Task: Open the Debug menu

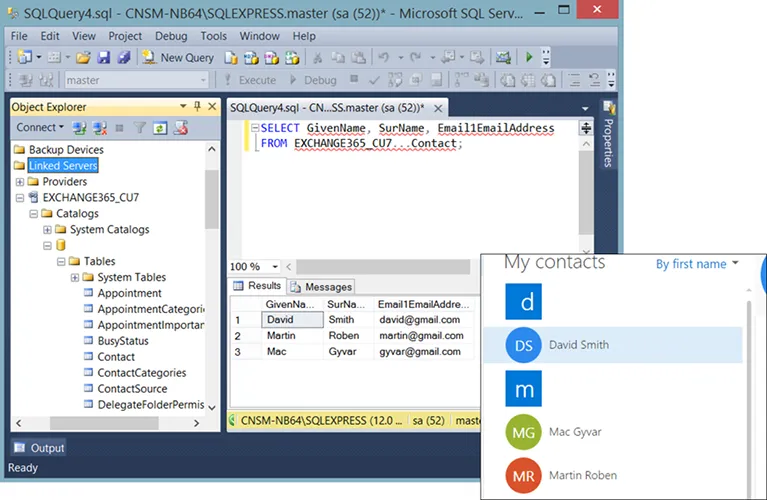Action: pos(171,36)
